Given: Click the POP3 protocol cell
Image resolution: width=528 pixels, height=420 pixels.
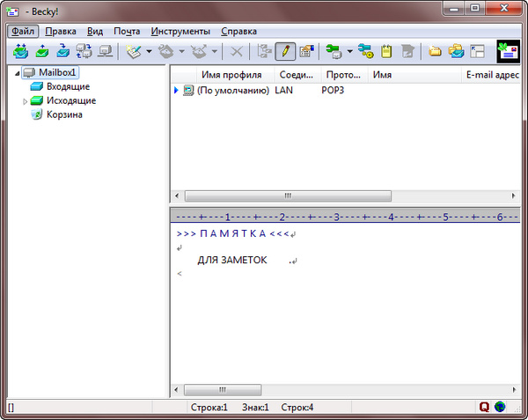Looking at the screenshot, I should pyautogui.click(x=333, y=91).
